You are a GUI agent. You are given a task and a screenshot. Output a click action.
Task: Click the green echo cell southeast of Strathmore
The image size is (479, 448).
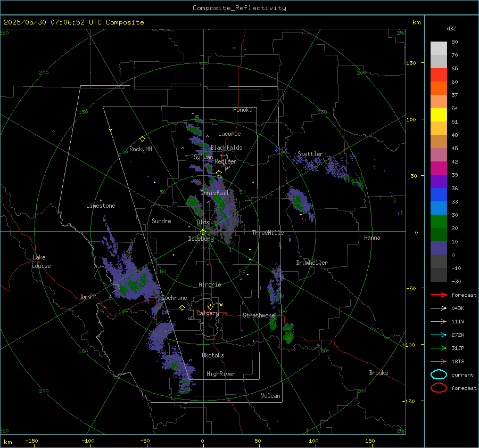point(288,333)
